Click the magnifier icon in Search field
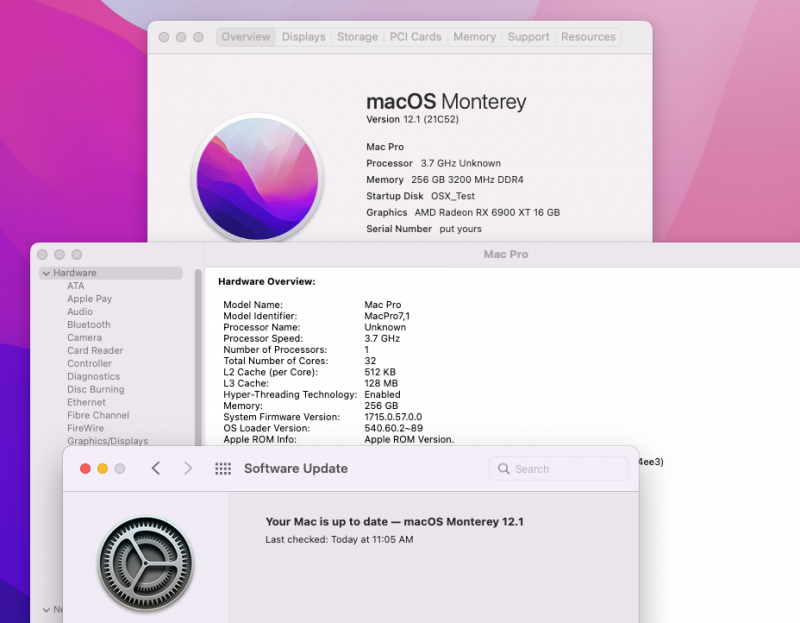 504,468
